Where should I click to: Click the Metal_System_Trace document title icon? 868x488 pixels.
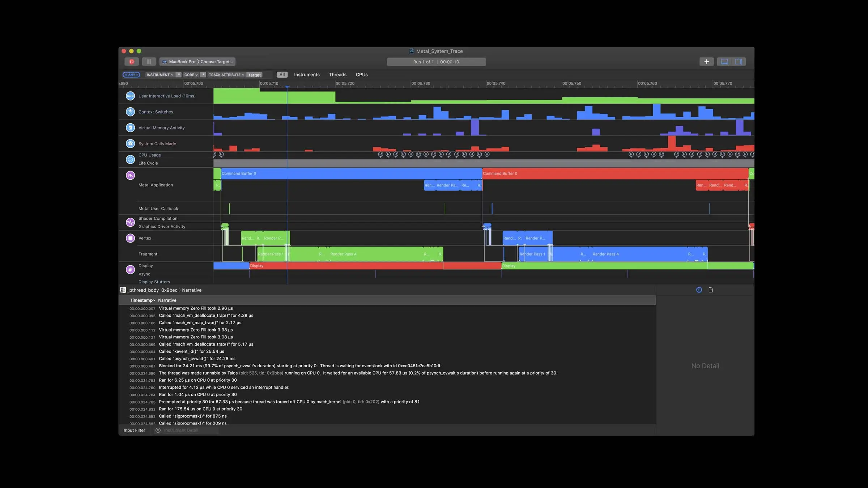pyautogui.click(x=412, y=51)
